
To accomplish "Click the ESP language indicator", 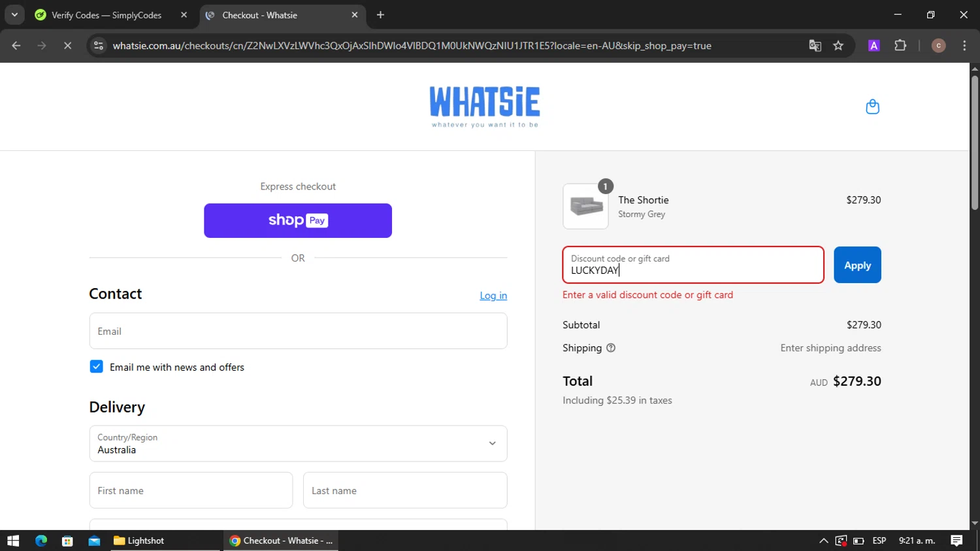I will point(879,541).
